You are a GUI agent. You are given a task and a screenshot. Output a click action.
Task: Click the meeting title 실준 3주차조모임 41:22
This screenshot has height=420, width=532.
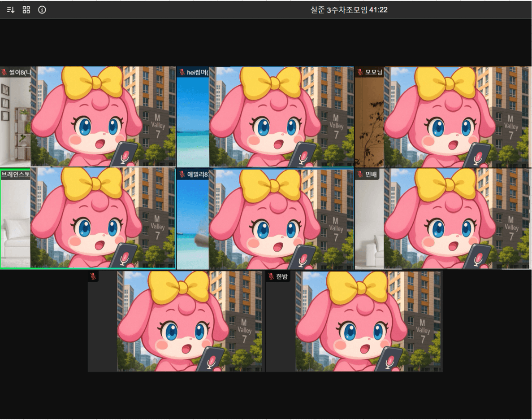349,10
